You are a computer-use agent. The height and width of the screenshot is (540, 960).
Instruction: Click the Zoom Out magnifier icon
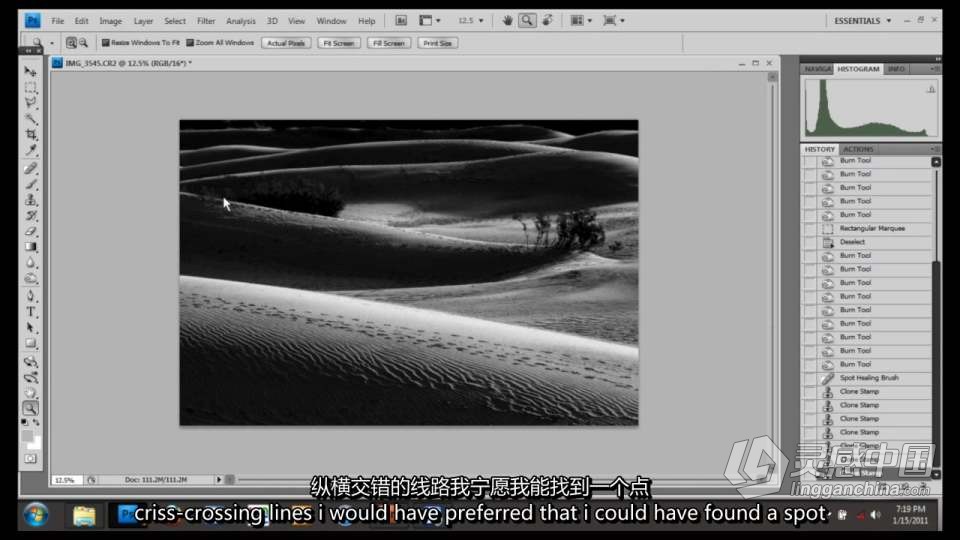pos(82,43)
